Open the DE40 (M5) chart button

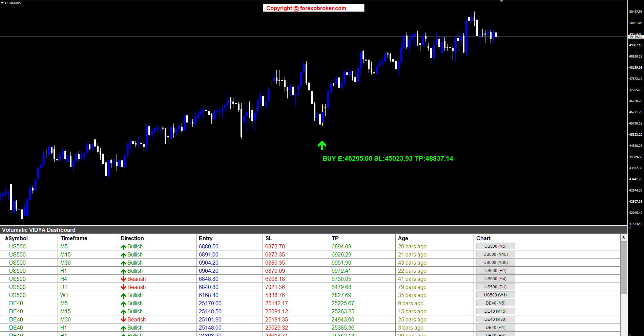pos(495,303)
